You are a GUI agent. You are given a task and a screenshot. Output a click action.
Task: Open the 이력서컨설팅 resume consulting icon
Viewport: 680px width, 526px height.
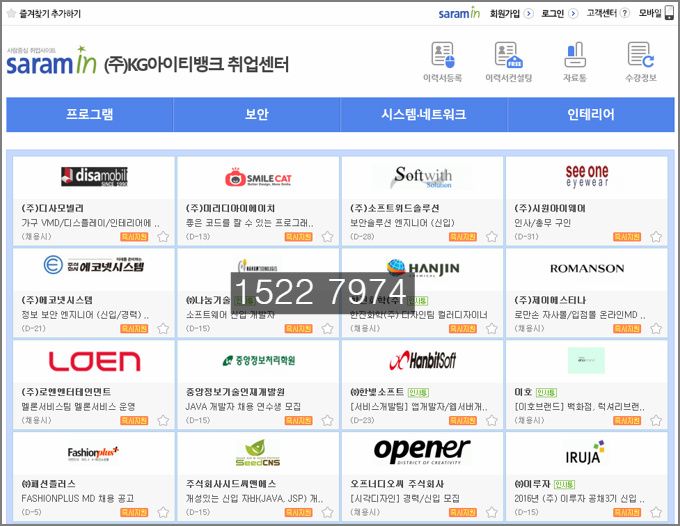(x=509, y=55)
